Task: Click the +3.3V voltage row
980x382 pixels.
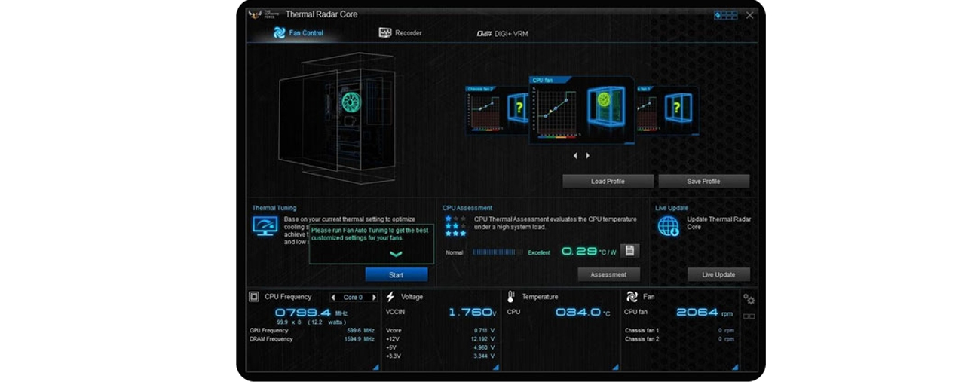Action: (440, 356)
